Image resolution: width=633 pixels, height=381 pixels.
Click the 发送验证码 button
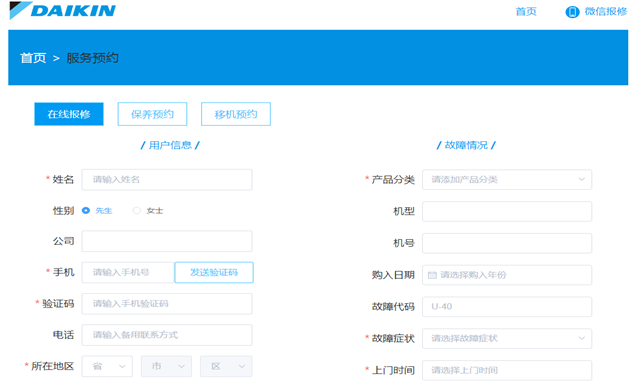tap(214, 272)
